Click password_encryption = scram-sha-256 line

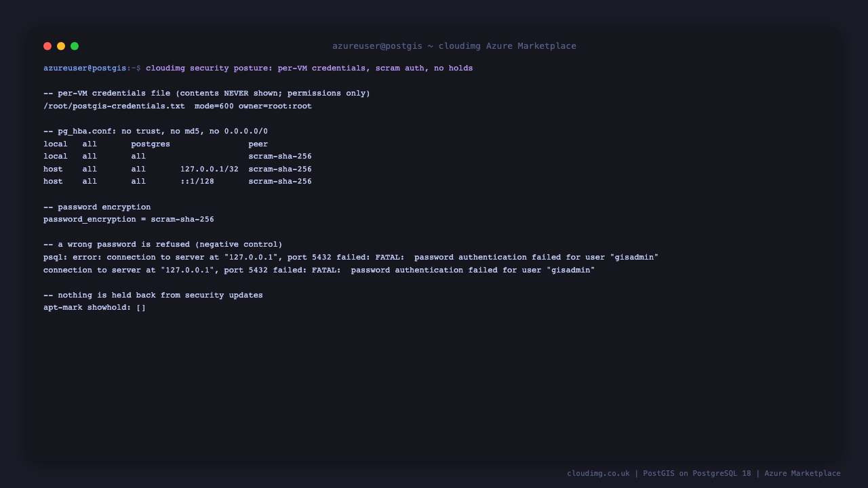(129, 220)
